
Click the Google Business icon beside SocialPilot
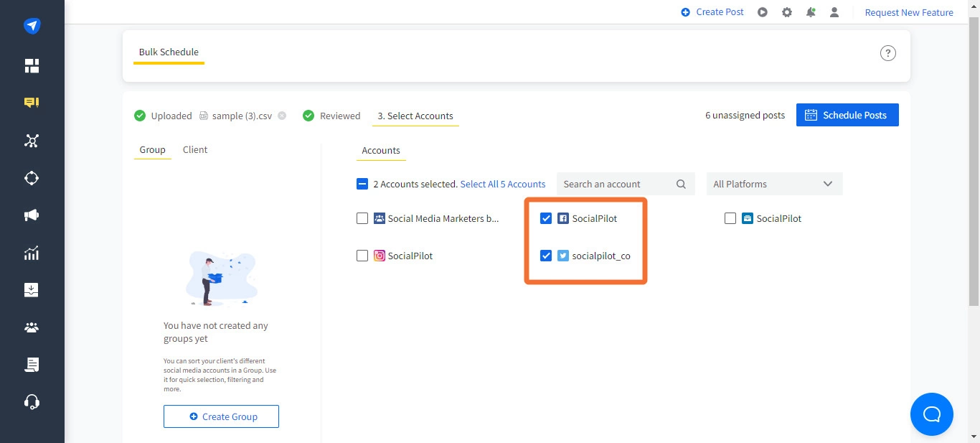coord(748,218)
